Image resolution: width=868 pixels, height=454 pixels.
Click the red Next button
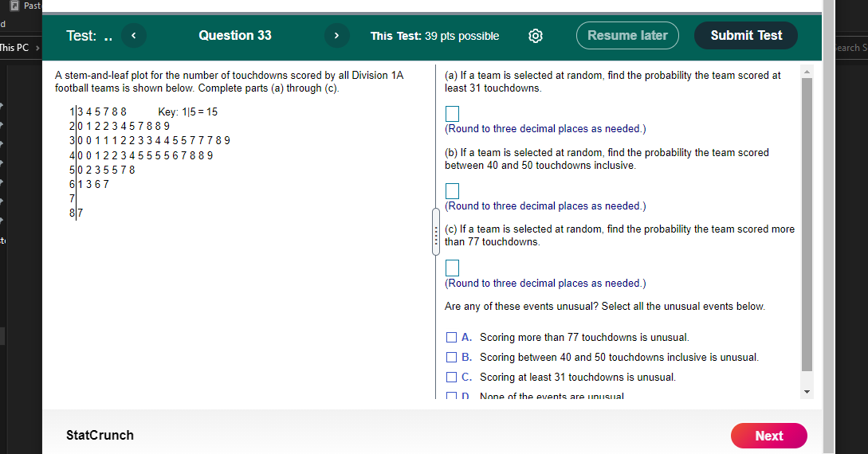(x=769, y=436)
